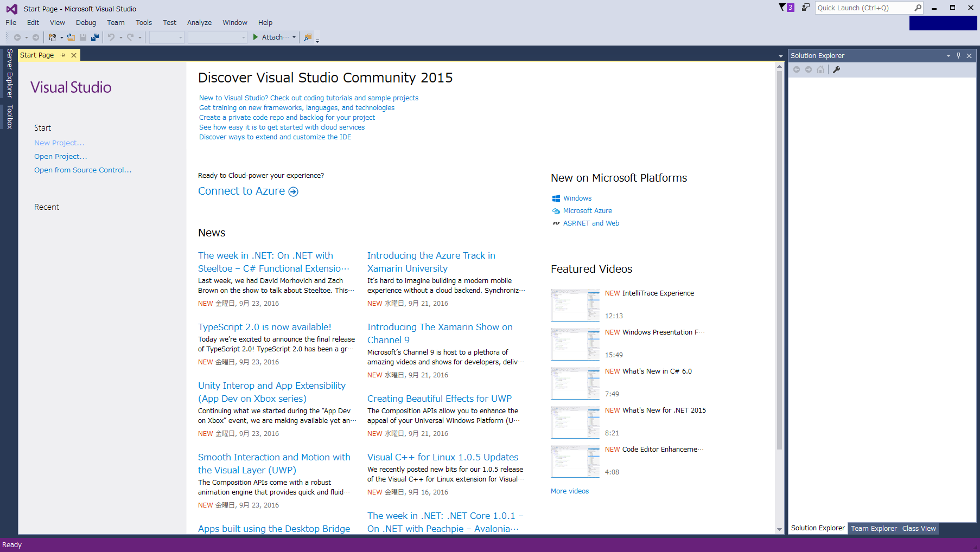
Task: Click the Open Project... link
Action: tap(61, 157)
